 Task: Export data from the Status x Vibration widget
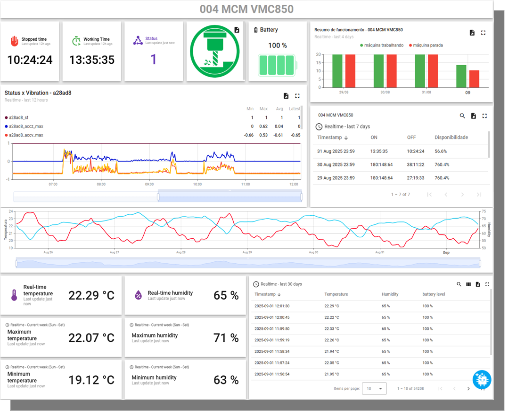point(286,96)
